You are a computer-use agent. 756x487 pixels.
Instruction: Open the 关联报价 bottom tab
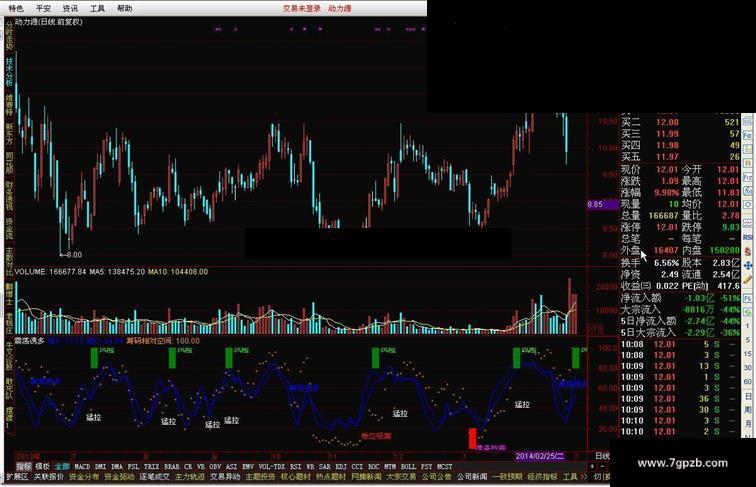tap(49, 476)
